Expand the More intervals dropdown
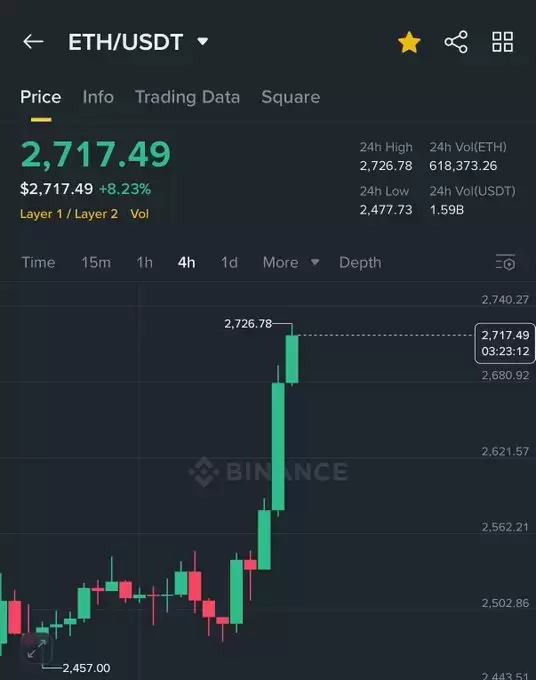The height and width of the screenshot is (680, 536). 291,262
